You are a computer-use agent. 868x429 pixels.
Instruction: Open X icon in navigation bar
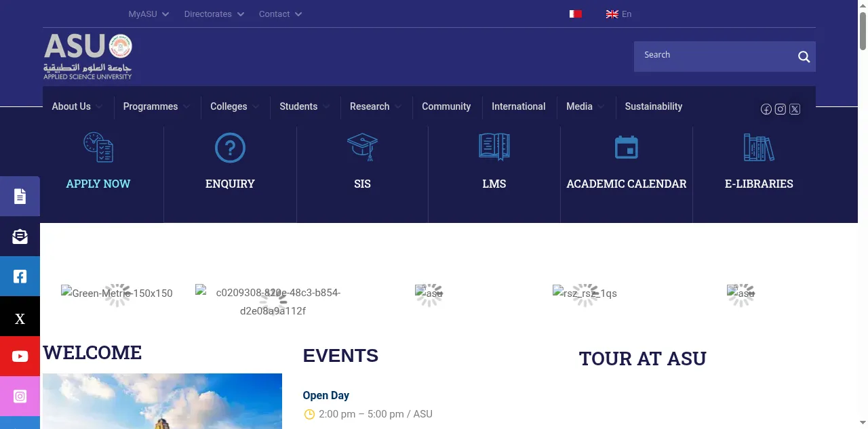pyautogui.click(x=795, y=109)
